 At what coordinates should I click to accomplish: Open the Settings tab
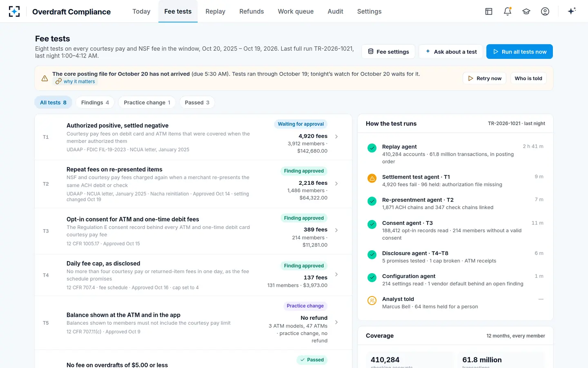pos(369,11)
